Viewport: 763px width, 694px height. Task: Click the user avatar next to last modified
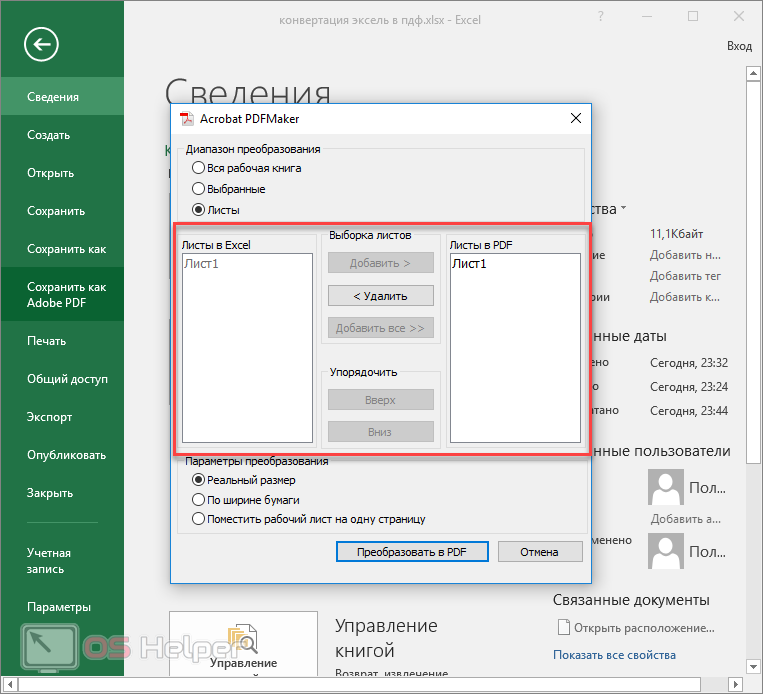[x=666, y=551]
